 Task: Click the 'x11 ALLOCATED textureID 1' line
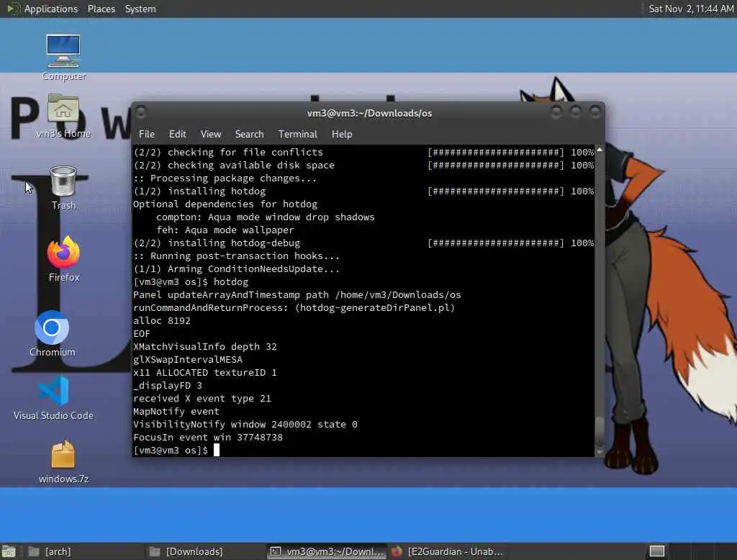(x=205, y=372)
